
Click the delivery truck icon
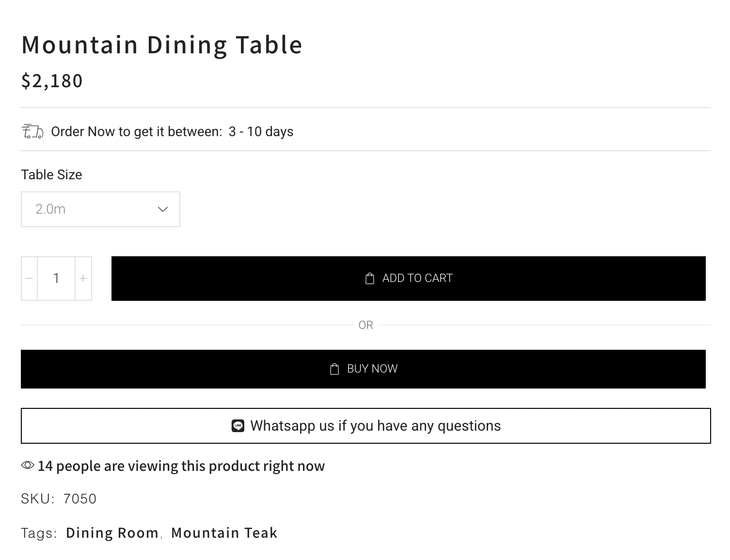point(32,131)
